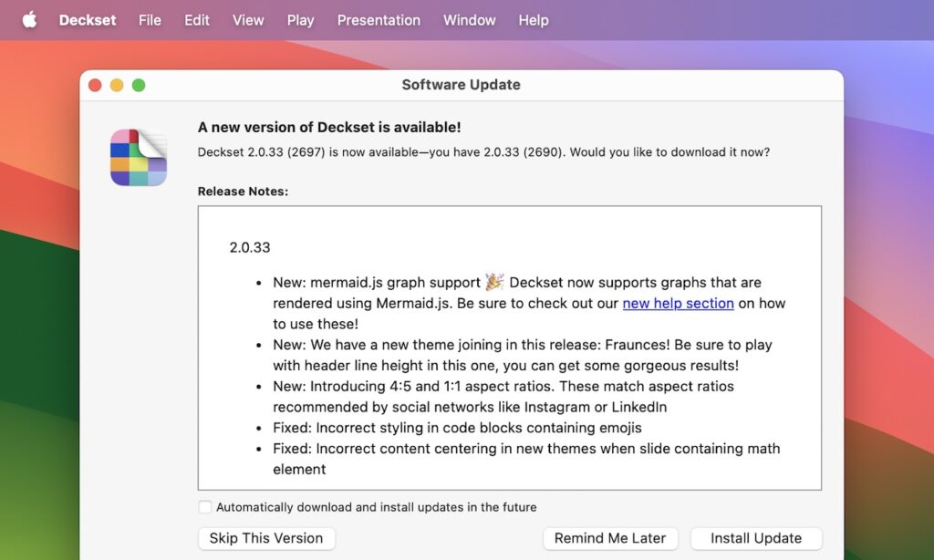
Task: Open the Presentation menu
Action: pyautogui.click(x=379, y=19)
